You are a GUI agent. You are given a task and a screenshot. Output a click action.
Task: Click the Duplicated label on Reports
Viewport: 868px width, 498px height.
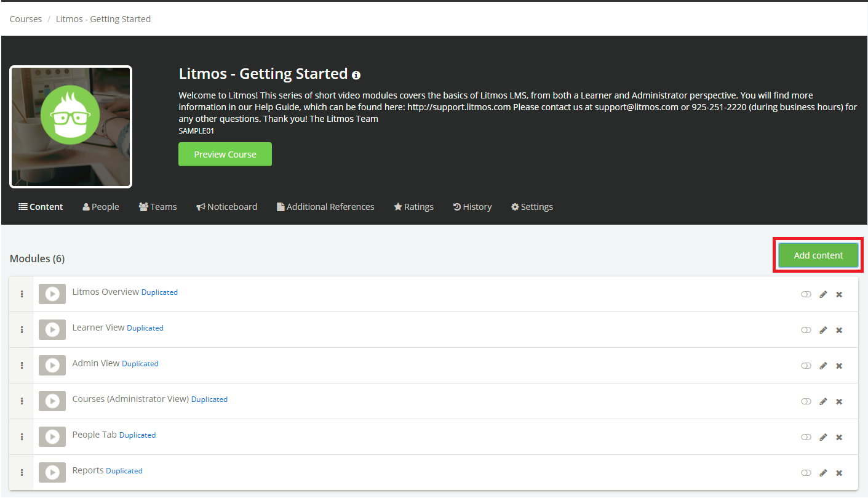click(124, 471)
